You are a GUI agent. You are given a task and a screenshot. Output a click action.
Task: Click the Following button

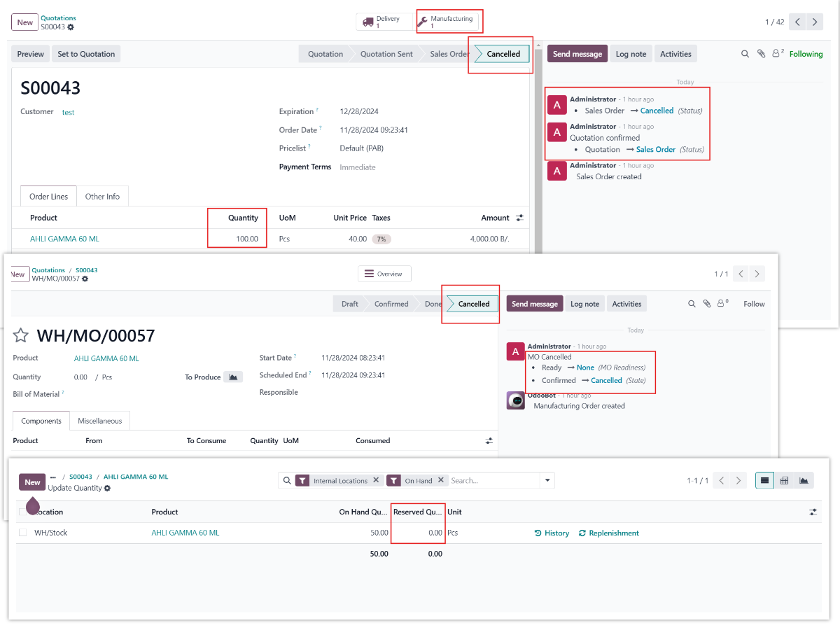click(x=806, y=54)
